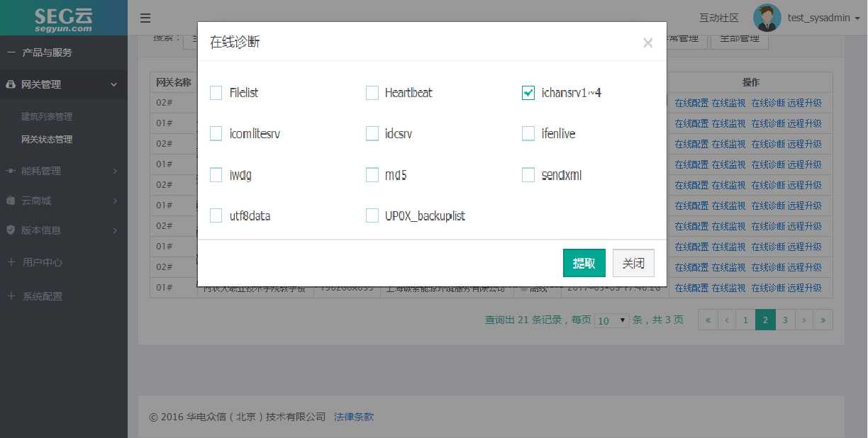The height and width of the screenshot is (438, 868).
Task: Click the 系统配置 plus icon in sidebar
Action: 11,296
